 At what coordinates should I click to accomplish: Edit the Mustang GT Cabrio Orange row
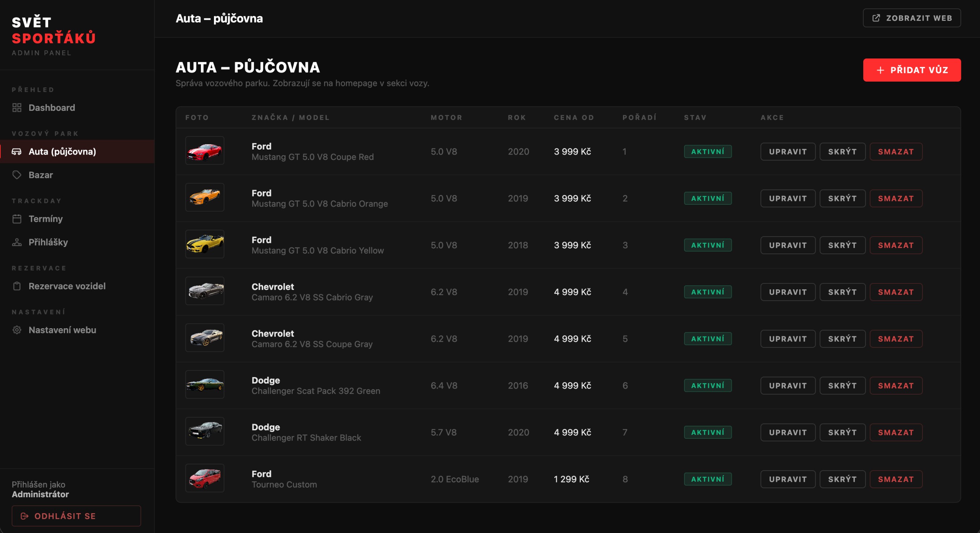coord(788,199)
